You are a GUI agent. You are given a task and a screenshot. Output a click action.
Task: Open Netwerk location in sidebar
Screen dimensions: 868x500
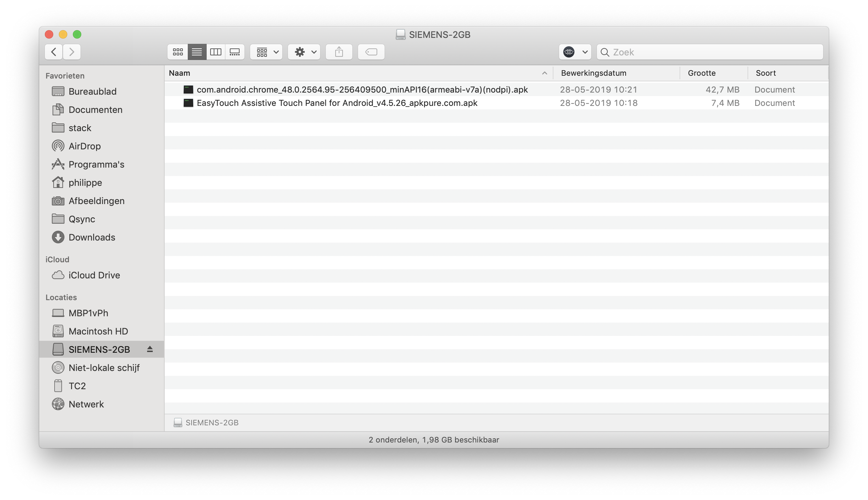(x=86, y=404)
